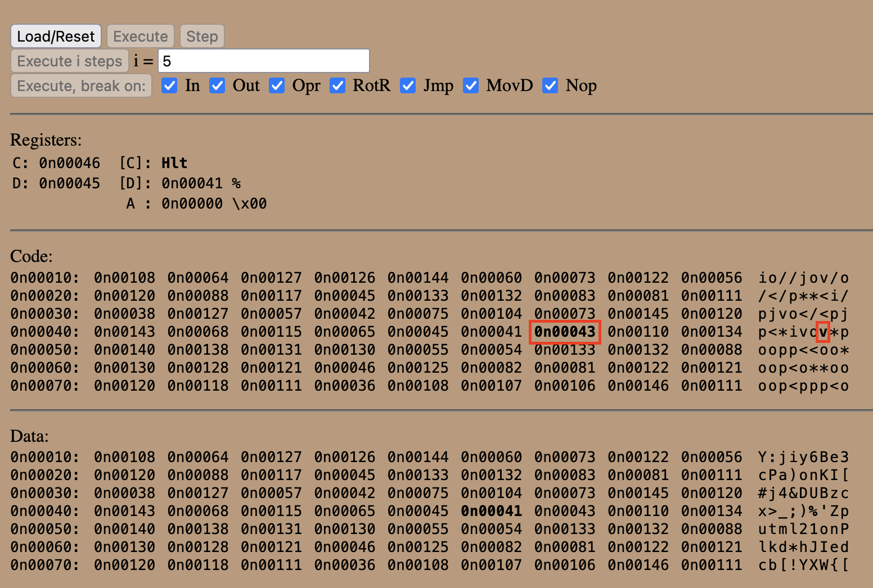Click Data ASCII text Y:jiy6Be3

(804, 457)
